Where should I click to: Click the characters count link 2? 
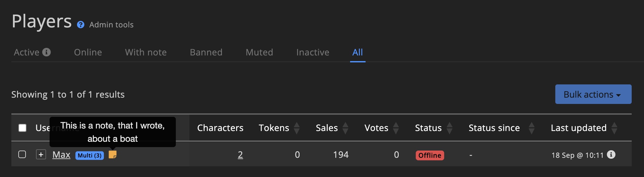tap(240, 155)
